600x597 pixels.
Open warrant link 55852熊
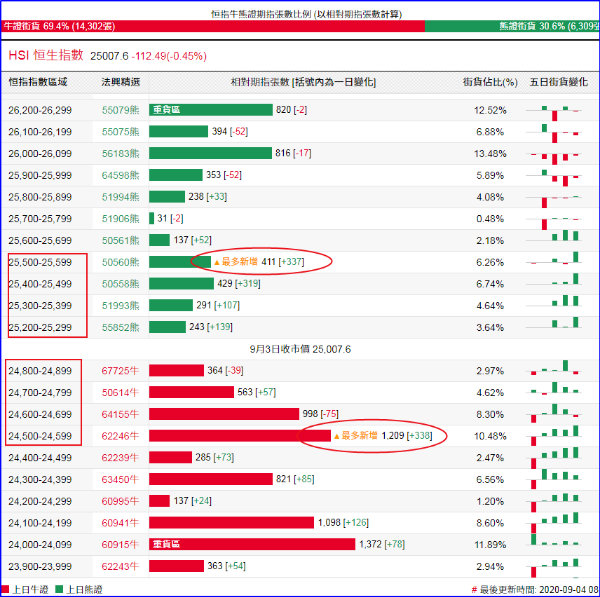click(x=120, y=328)
